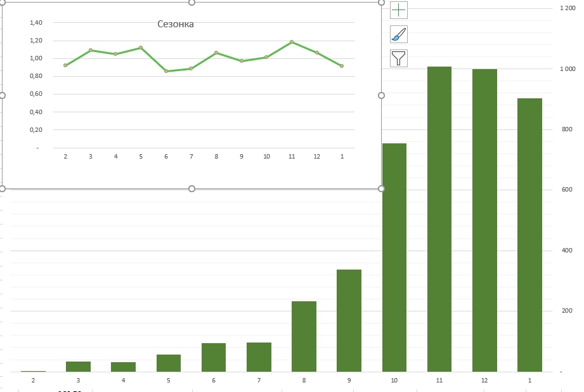The width and height of the screenshot is (584, 392).
Task: Select the tallest bar for month 11
Action: tap(439, 219)
